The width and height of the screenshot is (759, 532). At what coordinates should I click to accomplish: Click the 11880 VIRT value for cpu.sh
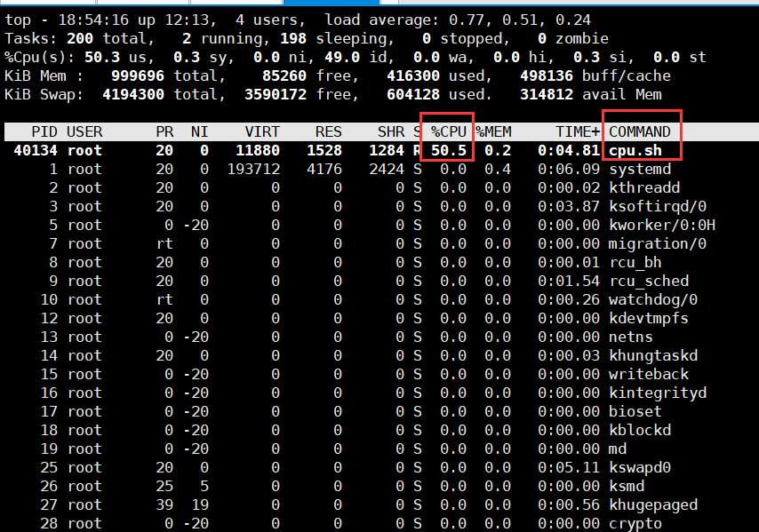point(258,150)
